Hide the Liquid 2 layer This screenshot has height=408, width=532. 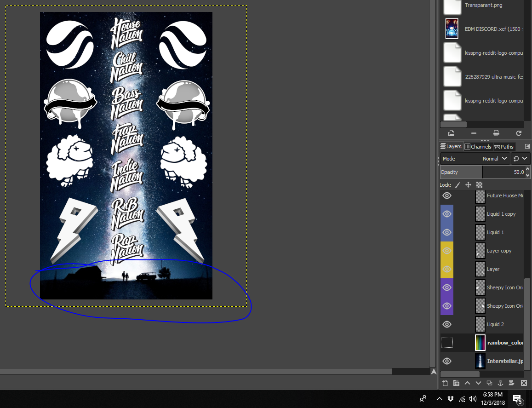click(x=447, y=324)
